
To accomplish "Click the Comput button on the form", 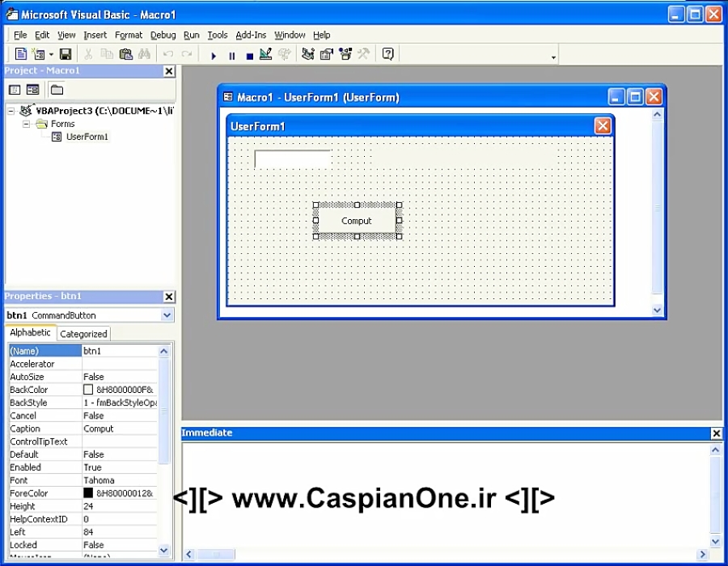I will [x=356, y=220].
